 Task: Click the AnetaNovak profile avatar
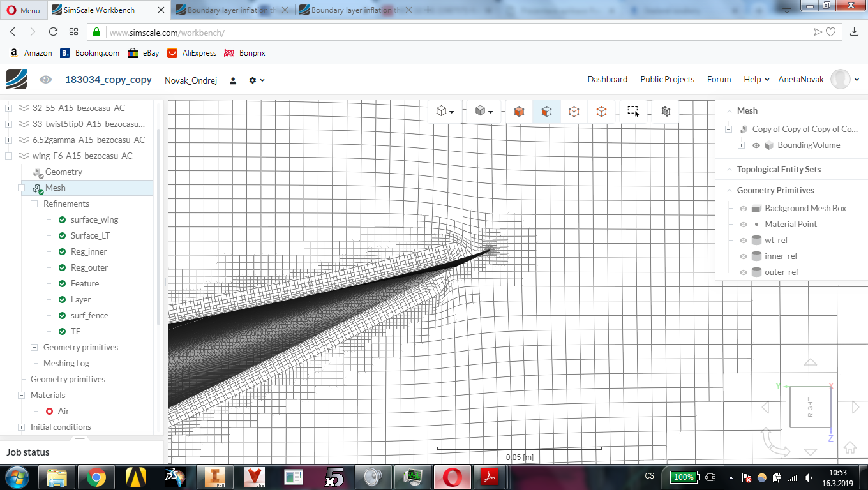(841, 79)
